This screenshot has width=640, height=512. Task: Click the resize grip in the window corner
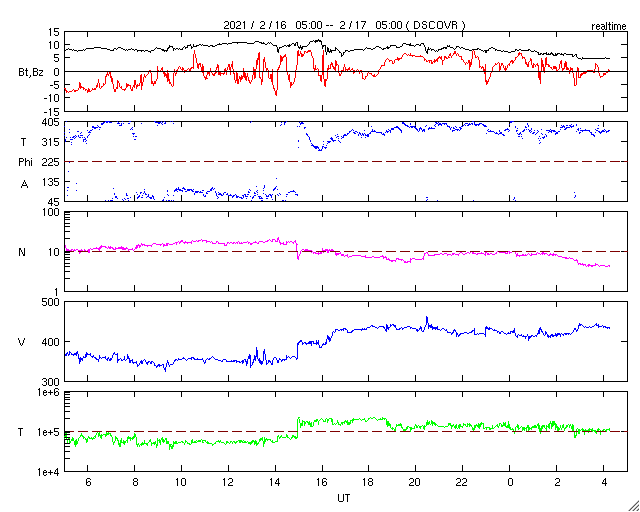pos(633,505)
